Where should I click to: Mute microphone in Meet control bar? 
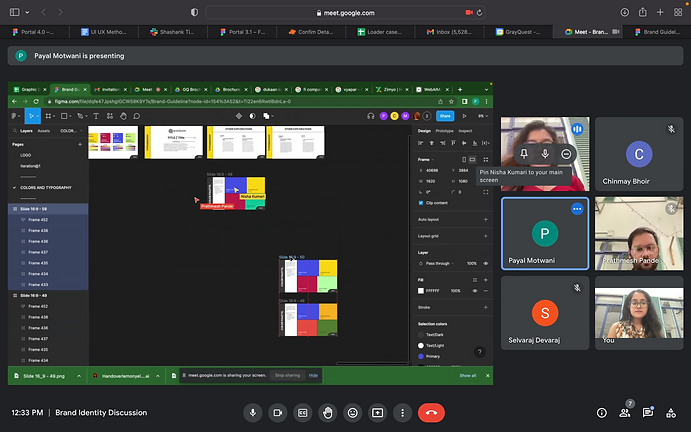click(x=253, y=413)
